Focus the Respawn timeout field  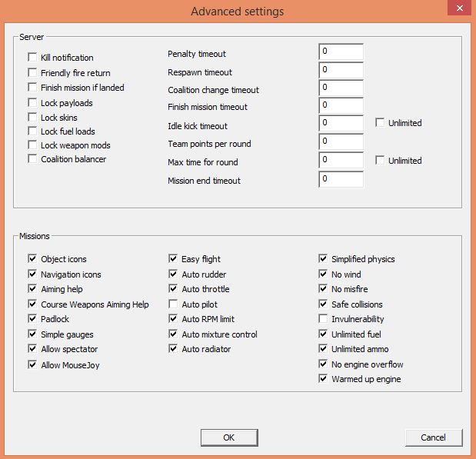[341, 70]
